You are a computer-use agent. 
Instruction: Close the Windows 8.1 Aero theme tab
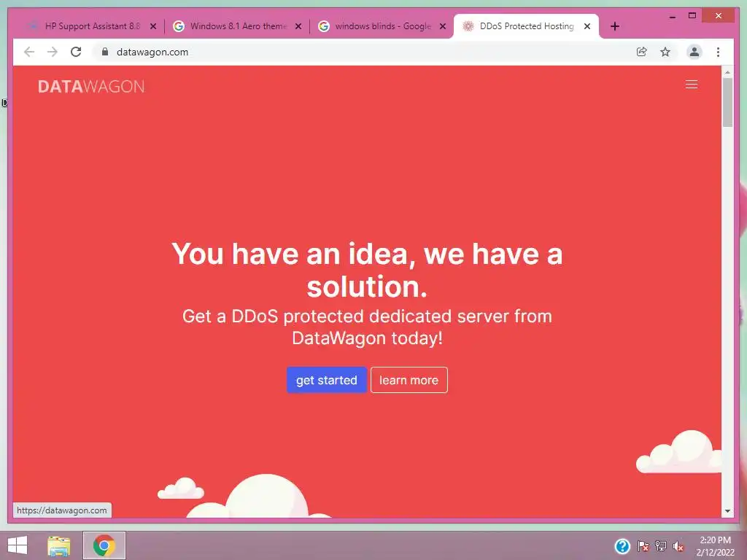[x=298, y=26]
